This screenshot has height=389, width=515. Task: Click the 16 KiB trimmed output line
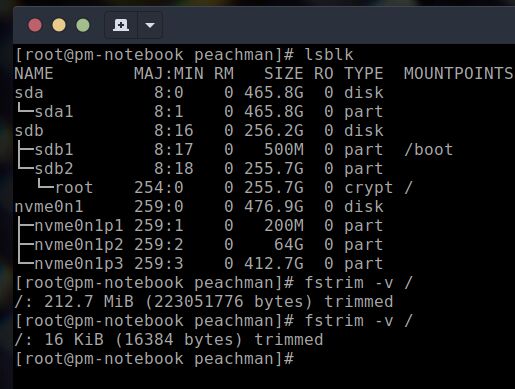pyautogui.click(x=169, y=340)
